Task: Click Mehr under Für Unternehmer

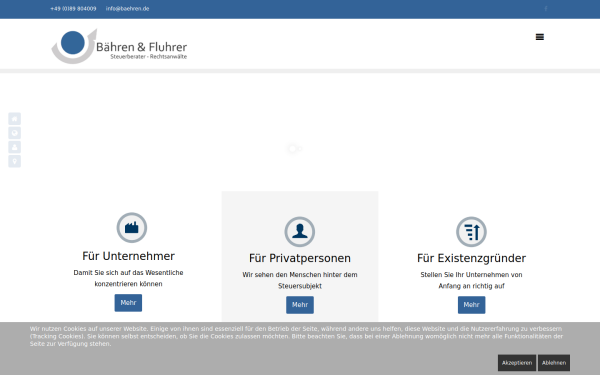Action: (128, 303)
